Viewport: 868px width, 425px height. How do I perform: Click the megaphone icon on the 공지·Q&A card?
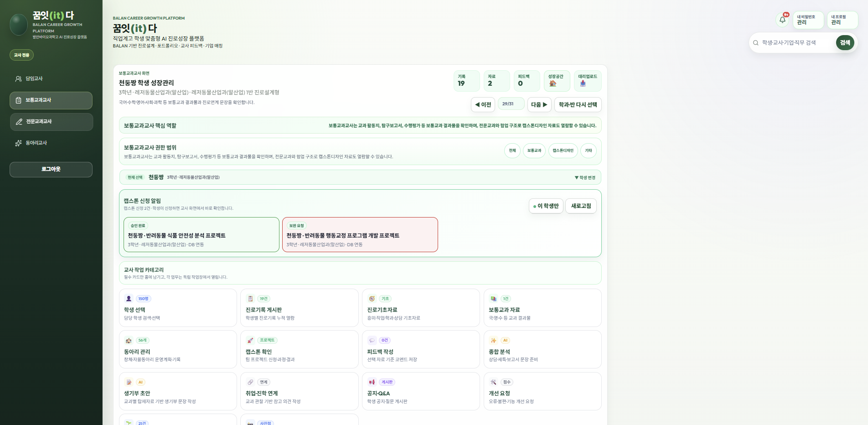tap(372, 382)
